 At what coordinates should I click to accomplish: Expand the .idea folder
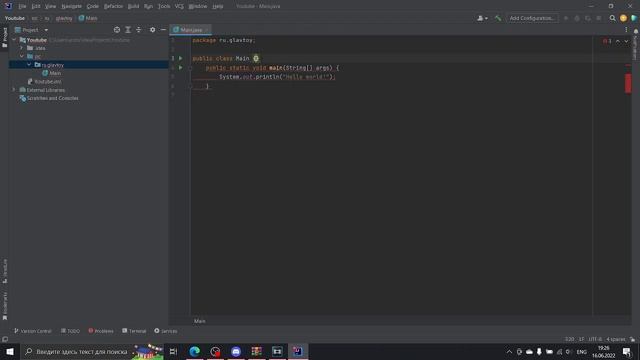tap(22, 48)
